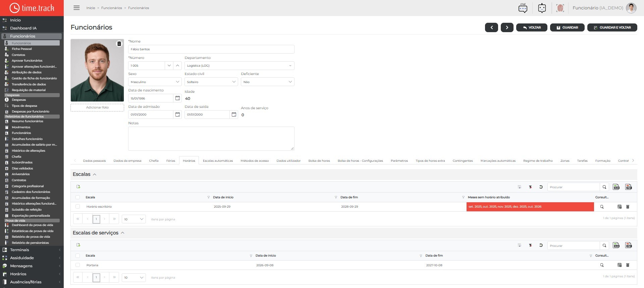Screen dimensions: 644x288
Task: Search button in Escalas Procurar field
Action: click(x=604, y=187)
